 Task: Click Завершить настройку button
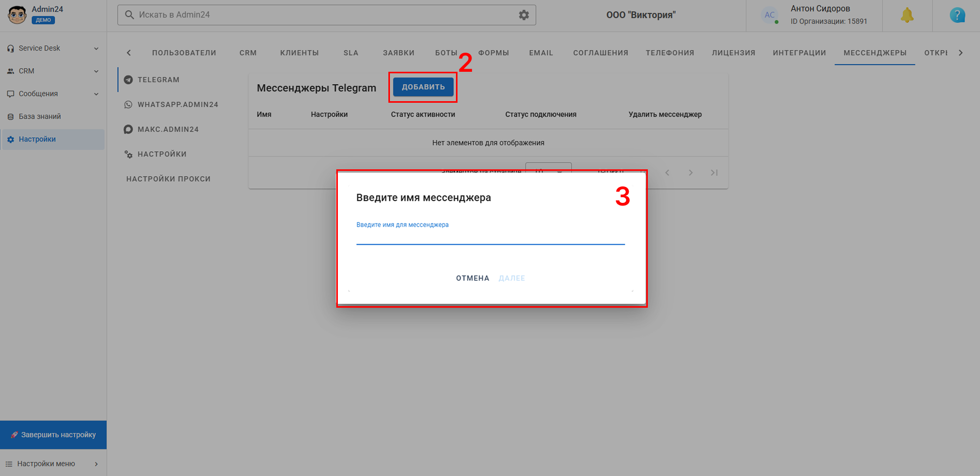(53, 435)
